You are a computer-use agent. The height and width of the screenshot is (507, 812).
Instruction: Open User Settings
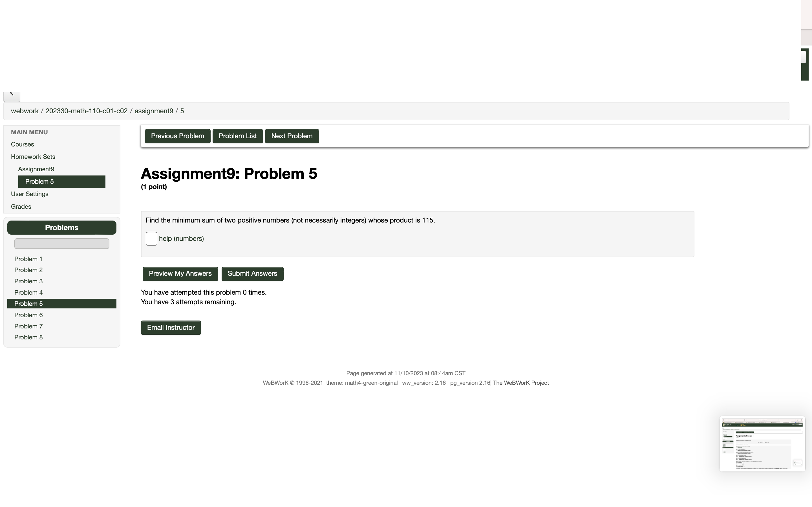(x=30, y=194)
